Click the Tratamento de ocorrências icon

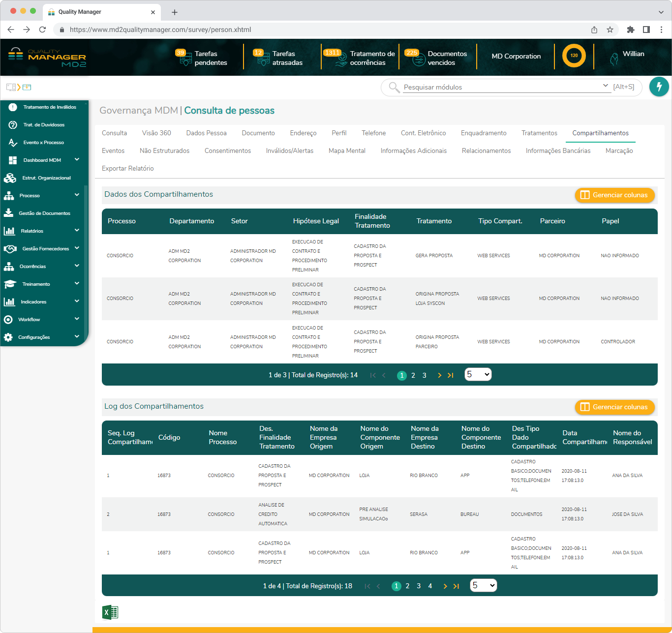(341, 59)
